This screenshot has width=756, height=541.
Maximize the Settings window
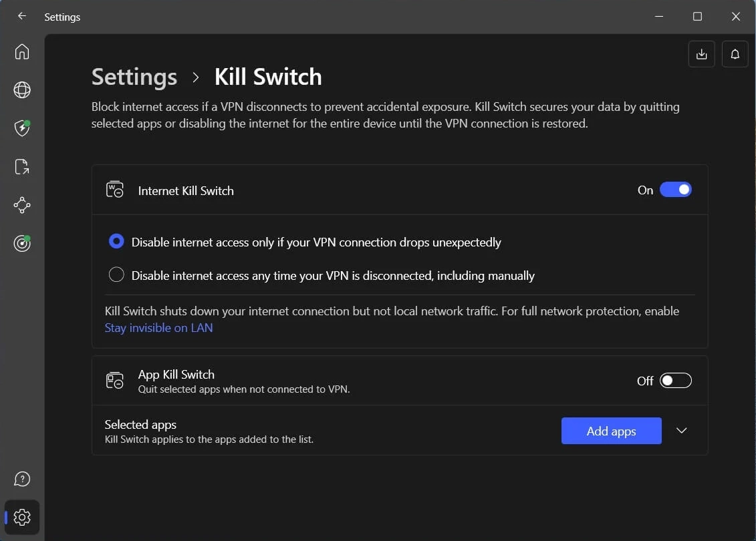click(x=697, y=17)
